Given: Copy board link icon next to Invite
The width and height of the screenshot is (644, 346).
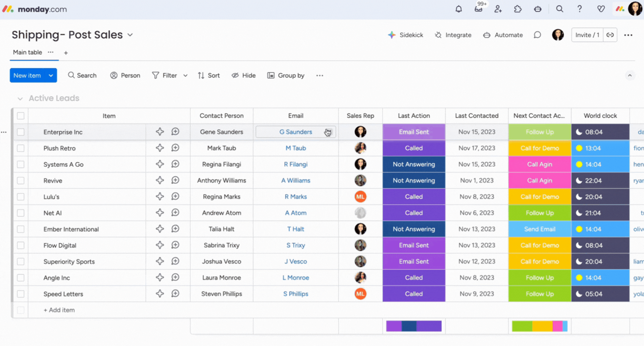Looking at the screenshot, I should coord(610,35).
